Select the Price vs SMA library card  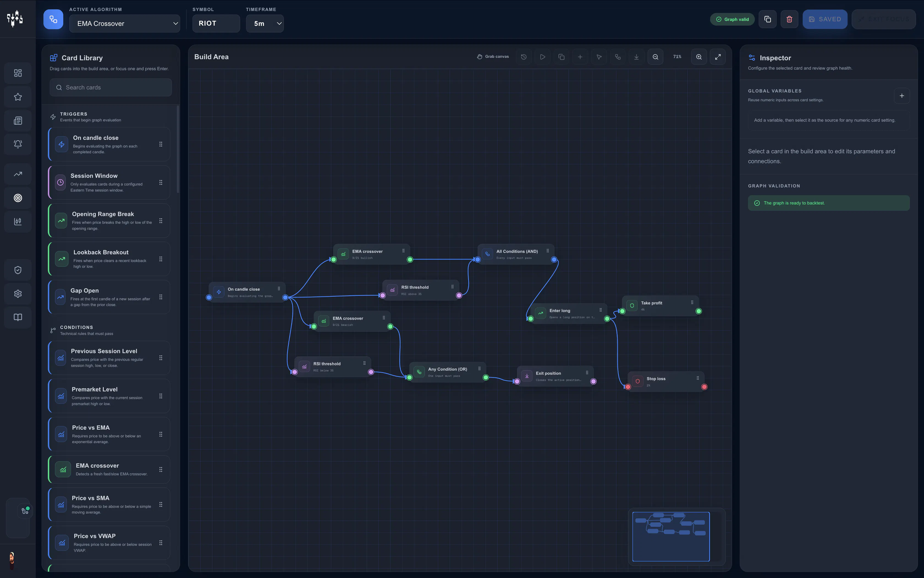109,505
